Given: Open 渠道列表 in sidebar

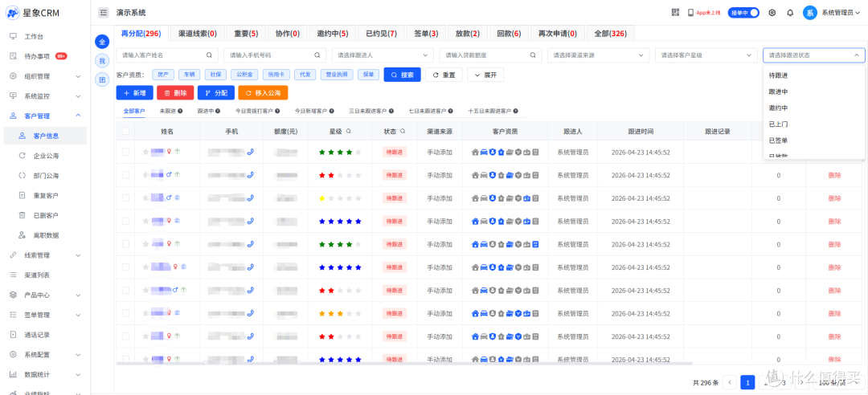Looking at the screenshot, I should pyautogui.click(x=37, y=275).
